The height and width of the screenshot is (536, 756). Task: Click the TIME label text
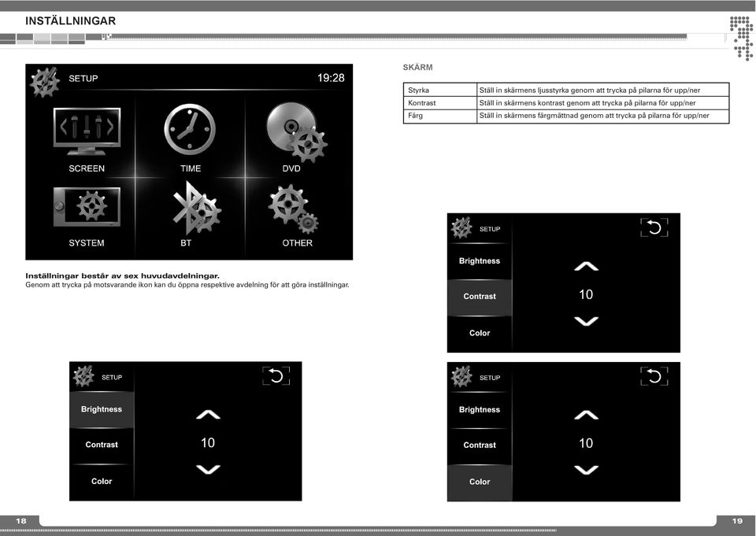[191, 168]
